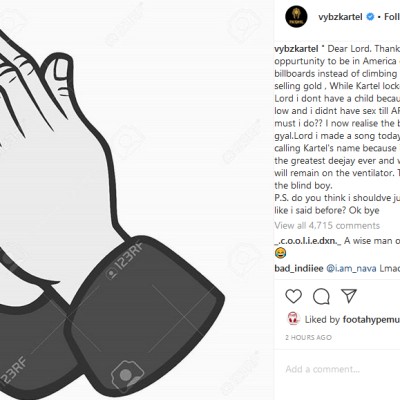Click the blue verified badge
Image resolution: width=400 pixels, height=400 pixels.
(370, 17)
